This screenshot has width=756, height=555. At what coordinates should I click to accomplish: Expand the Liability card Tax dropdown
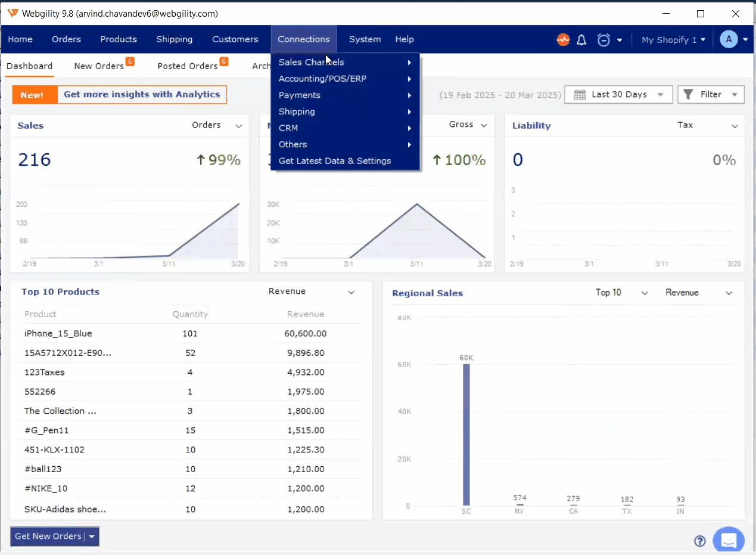tap(735, 126)
